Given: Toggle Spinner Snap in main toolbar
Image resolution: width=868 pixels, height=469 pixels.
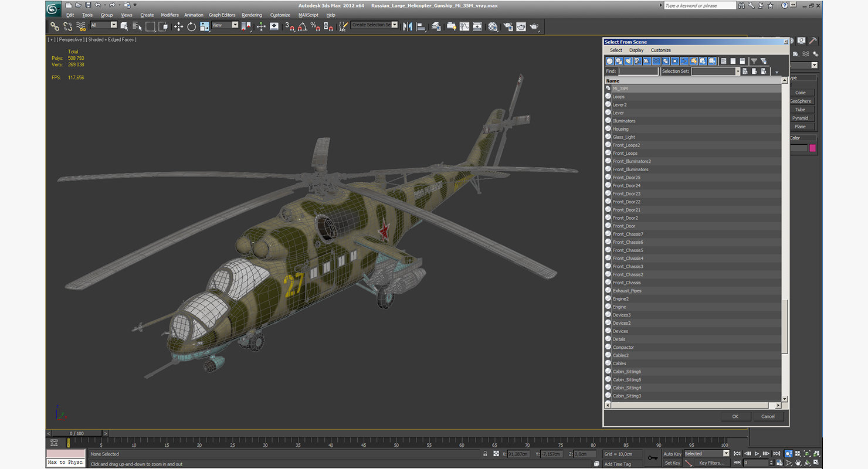Looking at the screenshot, I should click(x=328, y=26).
